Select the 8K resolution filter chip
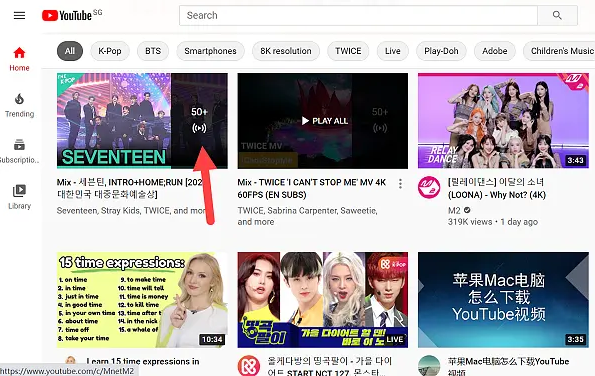 286,51
